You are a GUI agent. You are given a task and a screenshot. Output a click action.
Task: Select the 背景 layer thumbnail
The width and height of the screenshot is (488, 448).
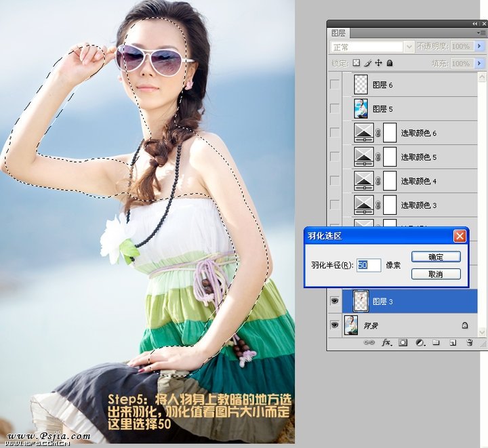pos(351,325)
